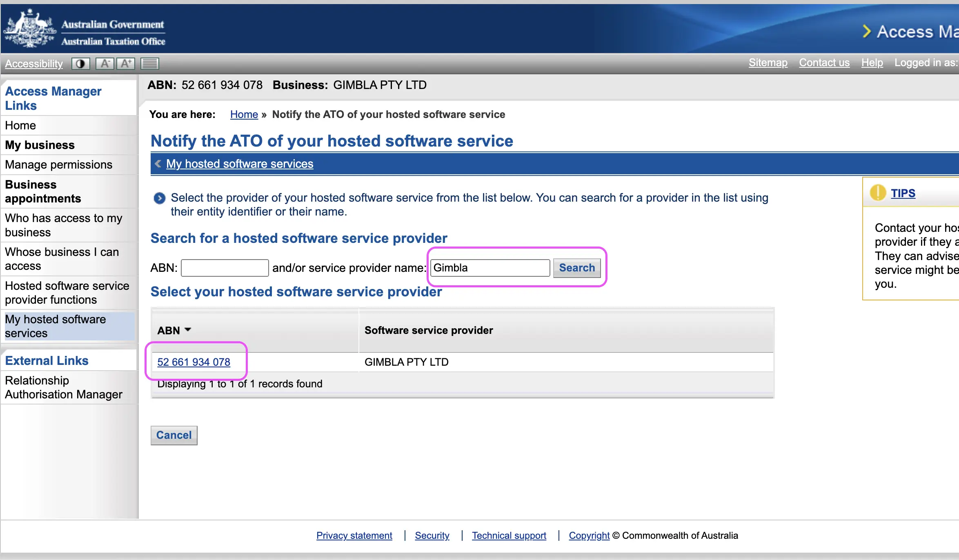Click the Search button for Gimbla

click(x=576, y=267)
